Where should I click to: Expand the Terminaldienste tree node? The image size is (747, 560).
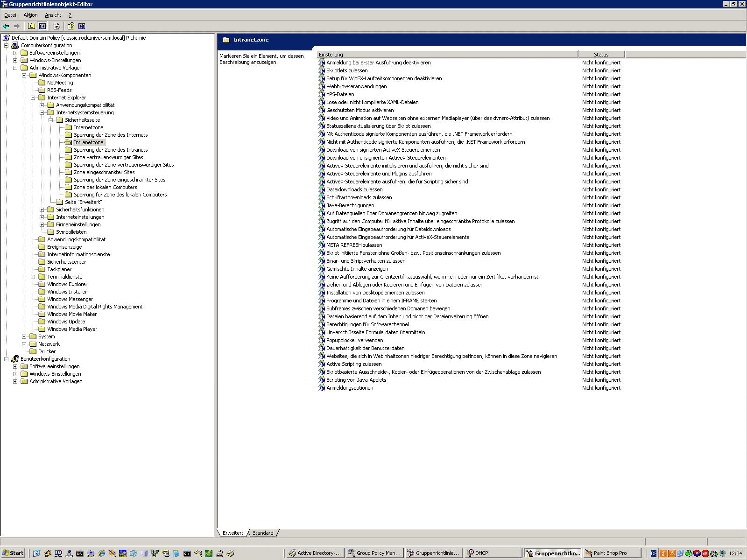33,277
